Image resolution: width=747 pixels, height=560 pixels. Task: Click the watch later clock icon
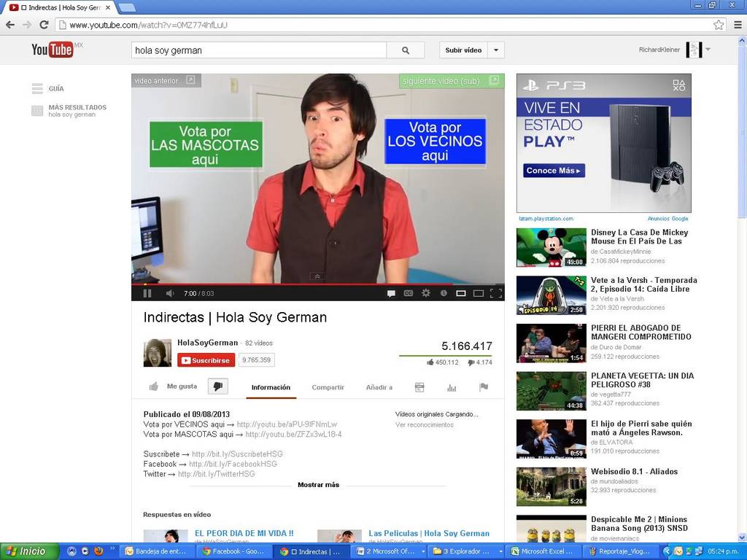click(x=443, y=293)
